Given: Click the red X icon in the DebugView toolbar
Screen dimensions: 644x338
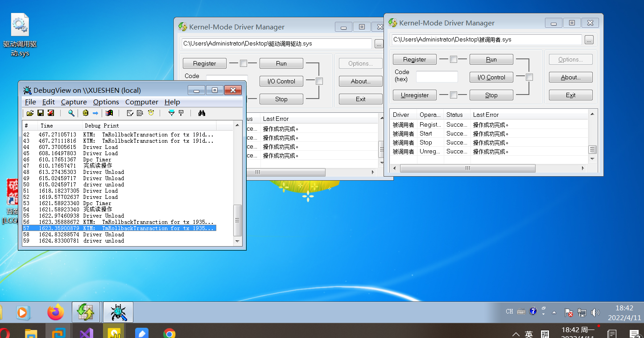Looking at the screenshot, I should tap(51, 113).
